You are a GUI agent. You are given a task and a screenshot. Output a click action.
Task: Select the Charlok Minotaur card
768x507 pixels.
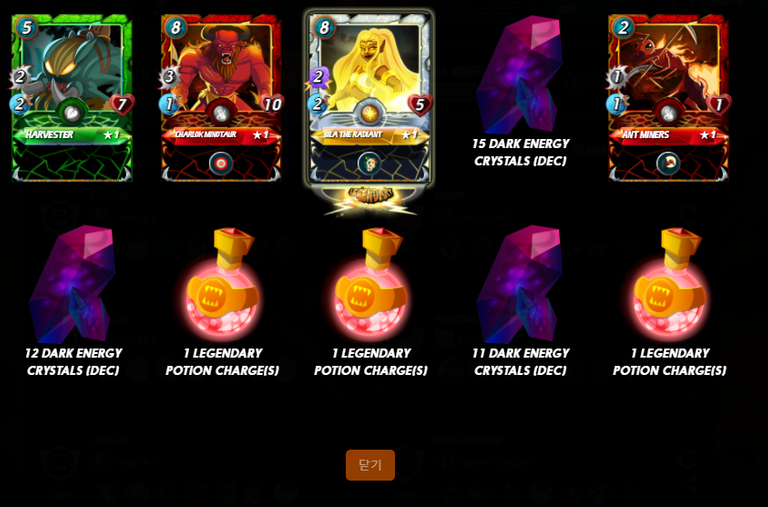tap(221, 98)
